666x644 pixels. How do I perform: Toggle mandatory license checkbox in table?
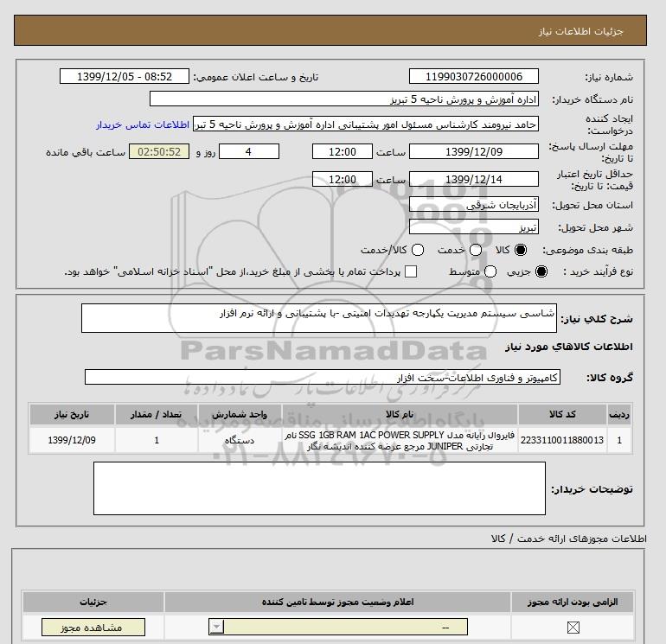tap(573, 627)
